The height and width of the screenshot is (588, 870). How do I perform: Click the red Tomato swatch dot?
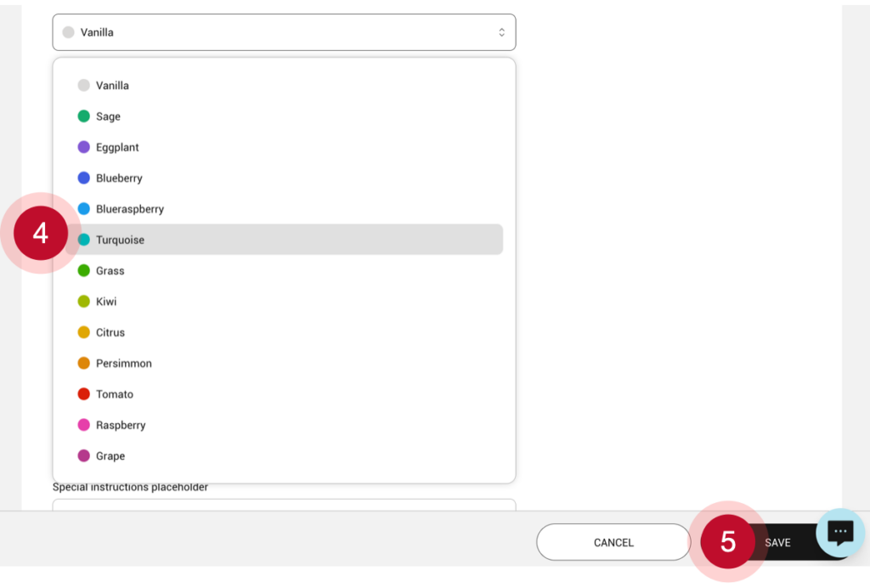point(84,394)
